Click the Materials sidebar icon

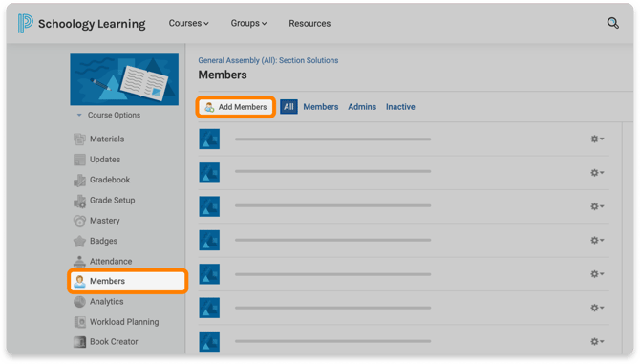79,139
